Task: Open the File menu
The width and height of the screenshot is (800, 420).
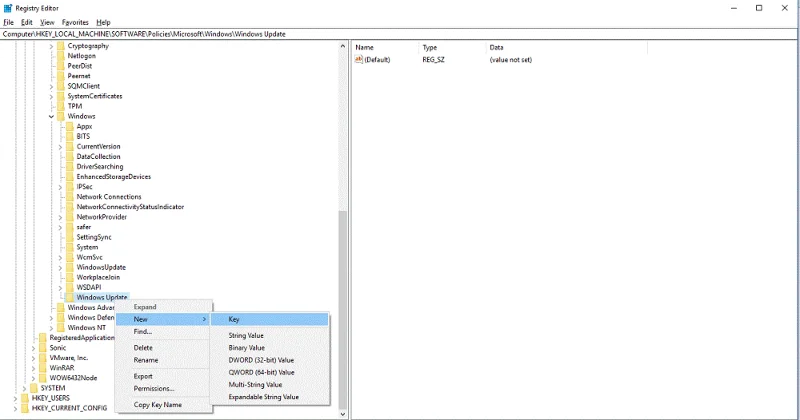Action: 9,22
